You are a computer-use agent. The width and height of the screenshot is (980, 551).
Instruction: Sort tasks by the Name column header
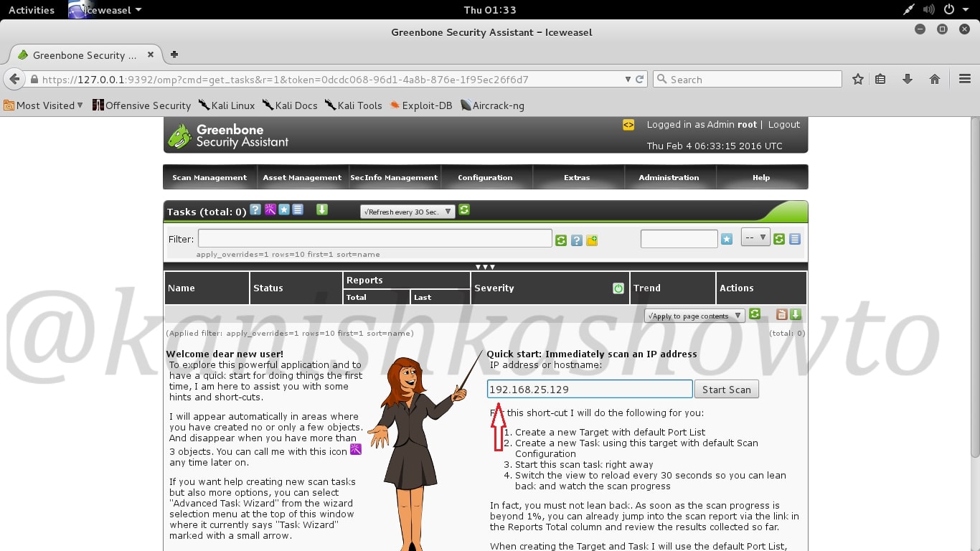pyautogui.click(x=182, y=288)
